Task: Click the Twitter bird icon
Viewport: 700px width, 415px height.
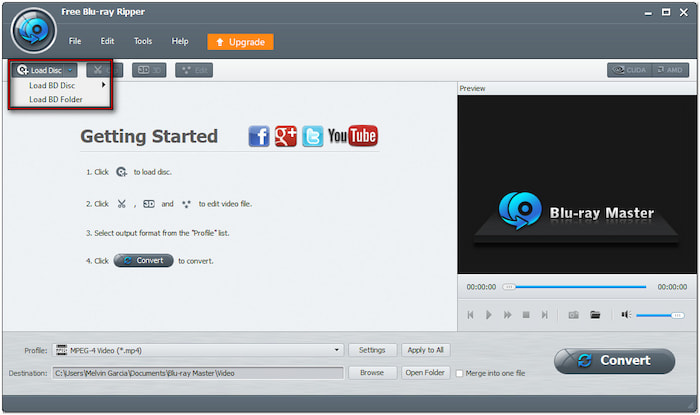Action: pos(312,137)
